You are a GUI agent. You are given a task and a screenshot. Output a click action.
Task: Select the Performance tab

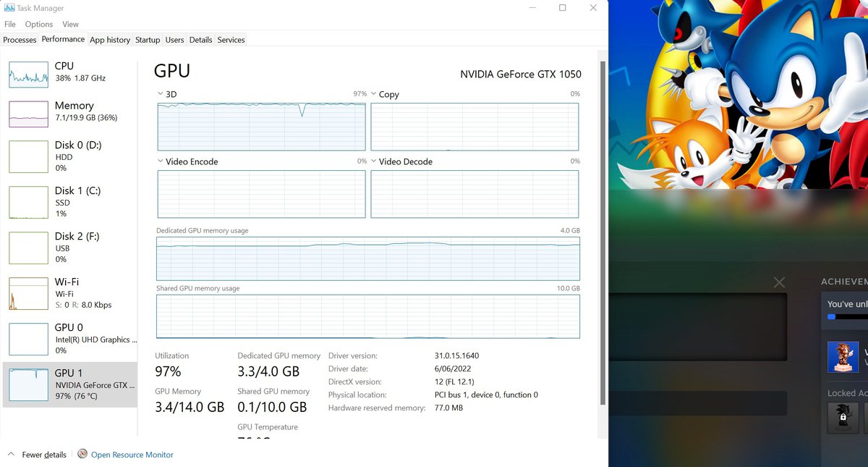pyautogui.click(x=63, y=39)
